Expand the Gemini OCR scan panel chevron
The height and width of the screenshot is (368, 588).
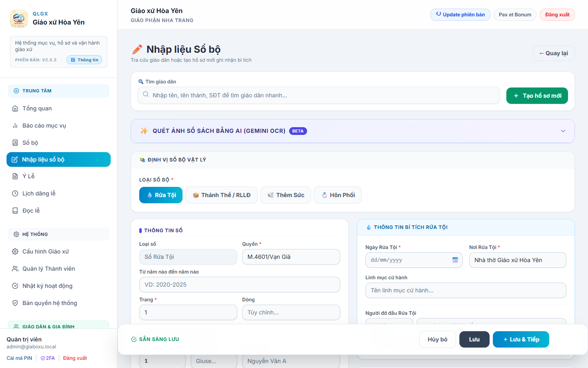point(563,131)
